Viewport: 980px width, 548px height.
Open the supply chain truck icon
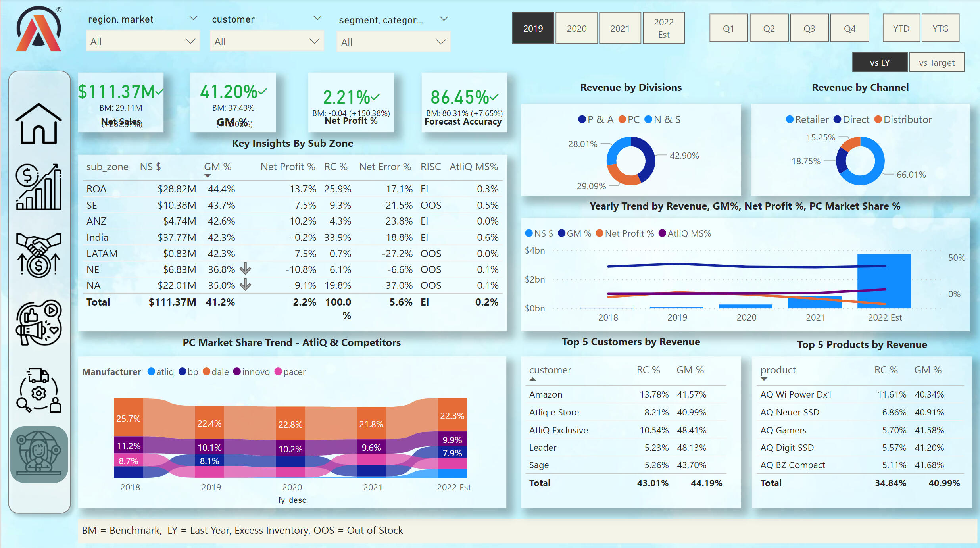(x=38, y=390)
